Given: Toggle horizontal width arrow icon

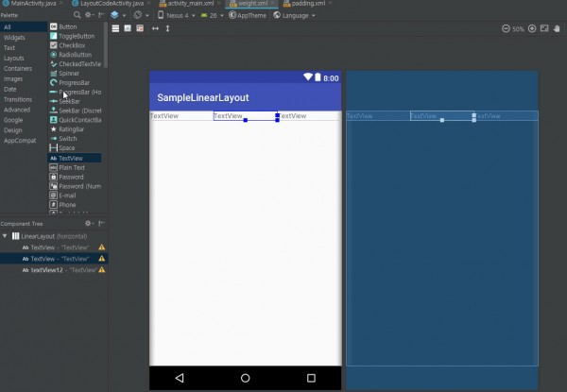Looking at the screenshot, I should 155,28.
